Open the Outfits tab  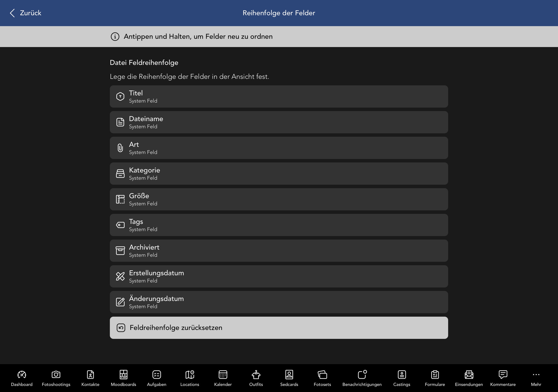click(x=256, y=378)
